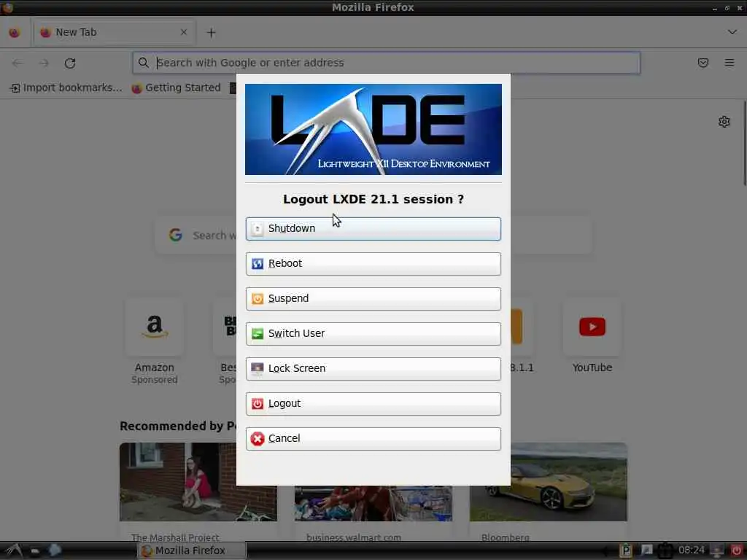Click the file manager taskbar launcher

(35, 551)
